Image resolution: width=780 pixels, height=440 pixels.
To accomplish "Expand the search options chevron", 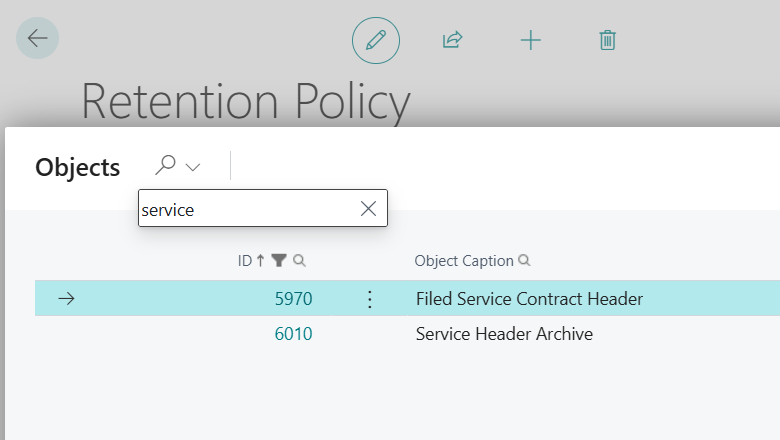I will point(193,167).
